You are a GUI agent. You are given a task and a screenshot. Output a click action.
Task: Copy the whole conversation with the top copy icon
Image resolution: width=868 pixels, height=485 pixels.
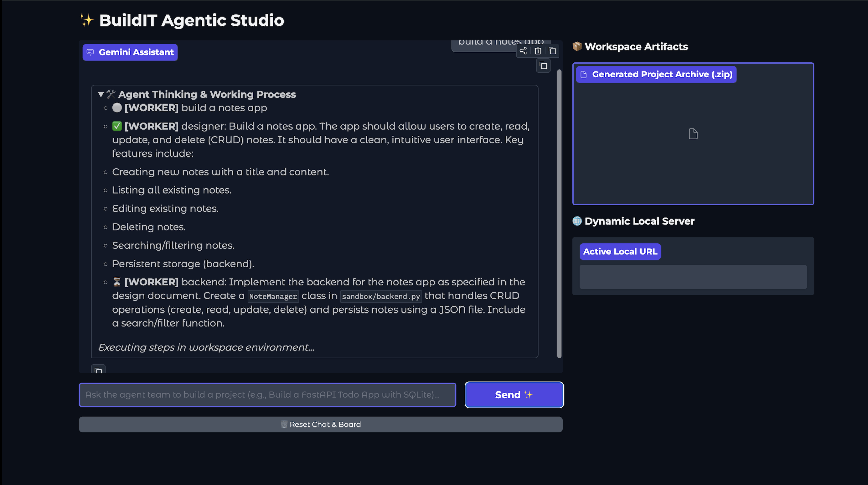coord(552,51)
